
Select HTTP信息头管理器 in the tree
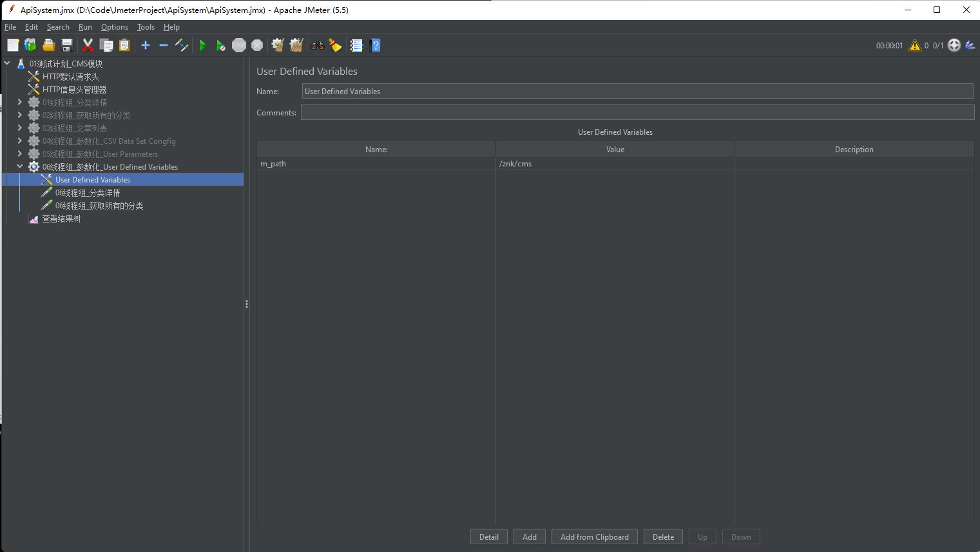(74, 90)
